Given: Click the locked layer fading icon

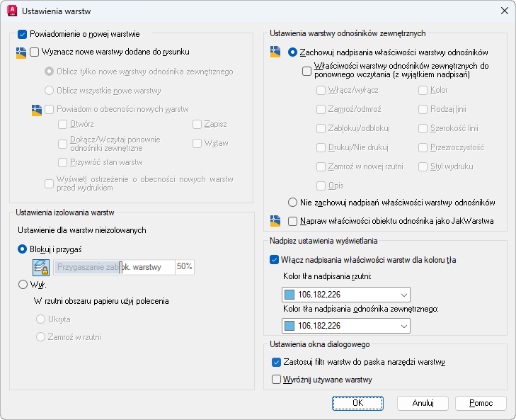Looking at the screenshot, I should coord(41,267).
